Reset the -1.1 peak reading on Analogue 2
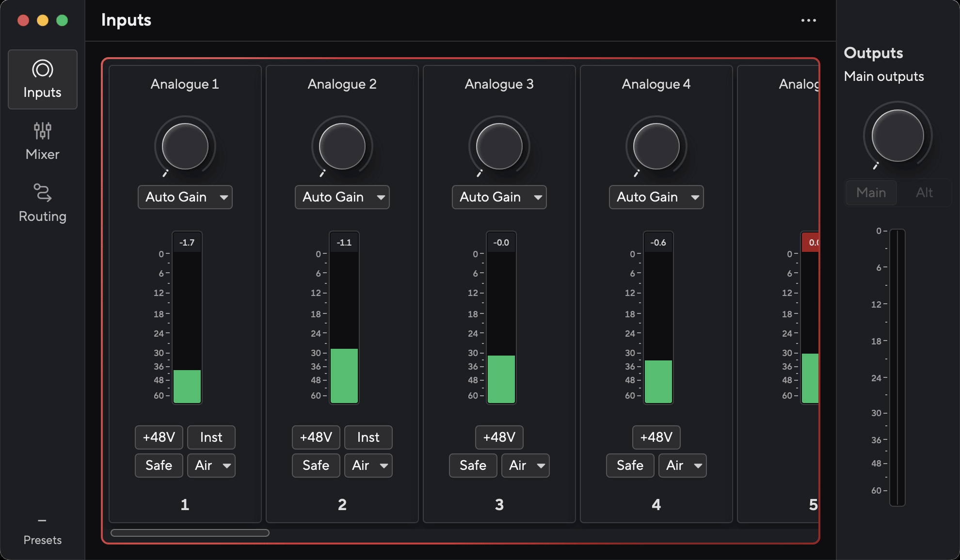 [344, 242]
